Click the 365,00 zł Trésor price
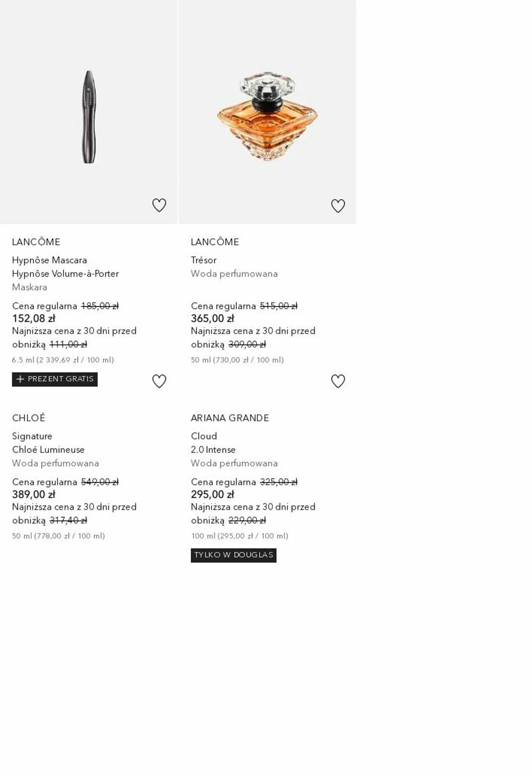532x777 pixels. 212,318
